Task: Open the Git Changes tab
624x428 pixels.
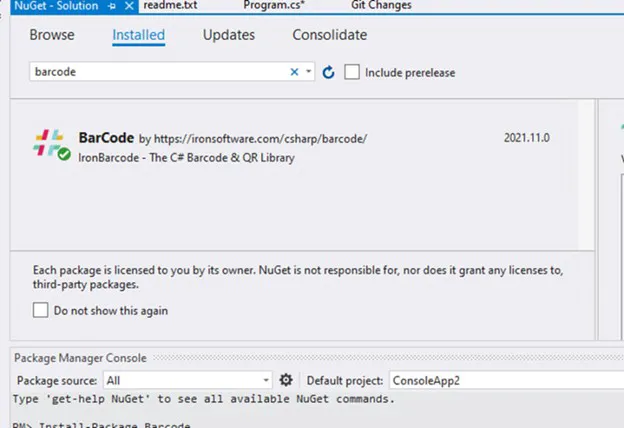Action: 380,6
